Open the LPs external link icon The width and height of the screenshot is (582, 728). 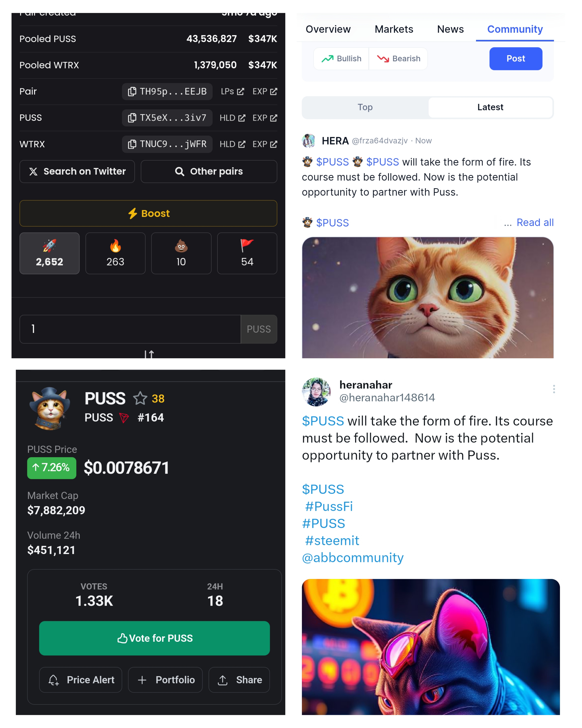pyautogui.click(x=240, y=92)
